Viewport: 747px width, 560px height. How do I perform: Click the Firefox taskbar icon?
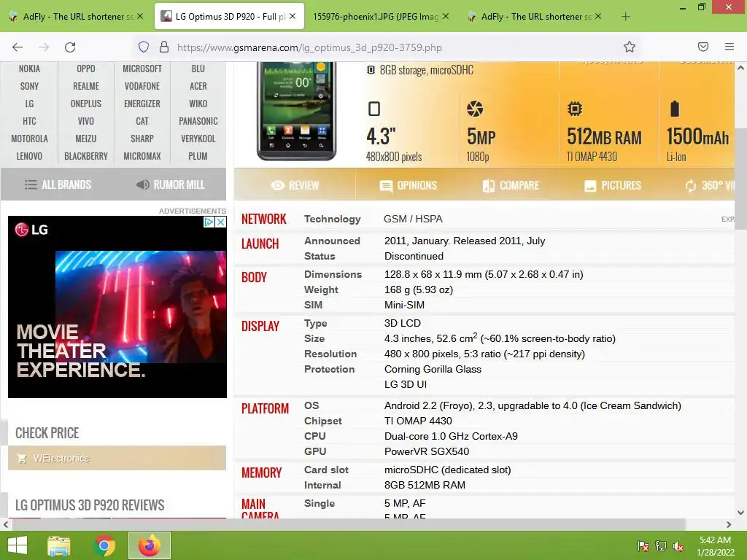pyautogui.click(x=150, y=545)
